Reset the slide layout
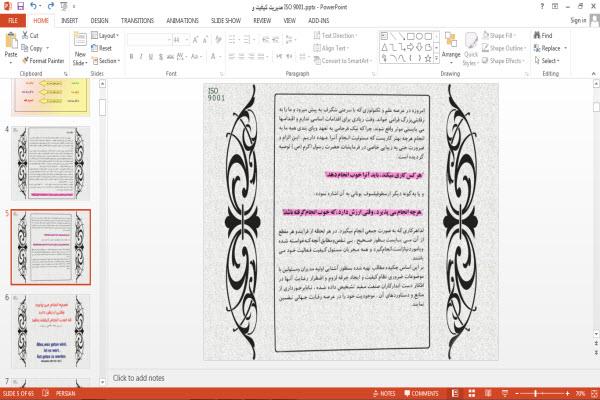The width and height of the screenshot is (600, 400). (101, 48)
